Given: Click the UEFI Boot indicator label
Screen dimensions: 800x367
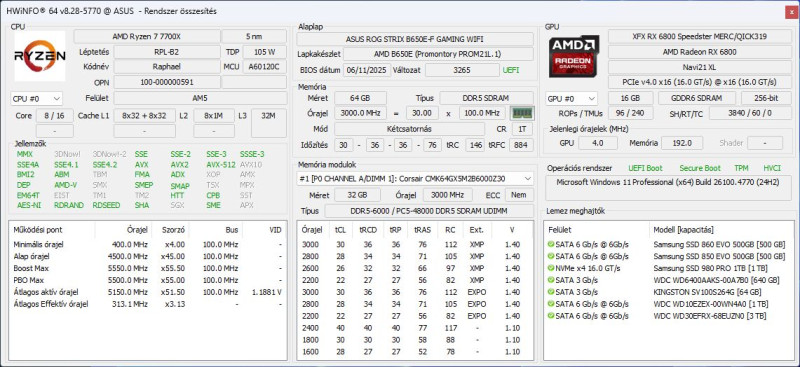Looking at the screenshot, I should (645, 168).
